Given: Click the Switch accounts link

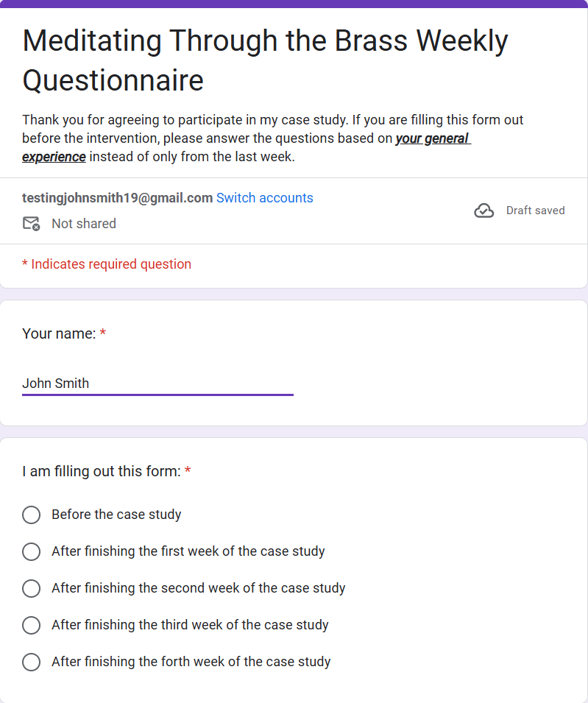Looking at the screenshot, I should coord(265,198).
